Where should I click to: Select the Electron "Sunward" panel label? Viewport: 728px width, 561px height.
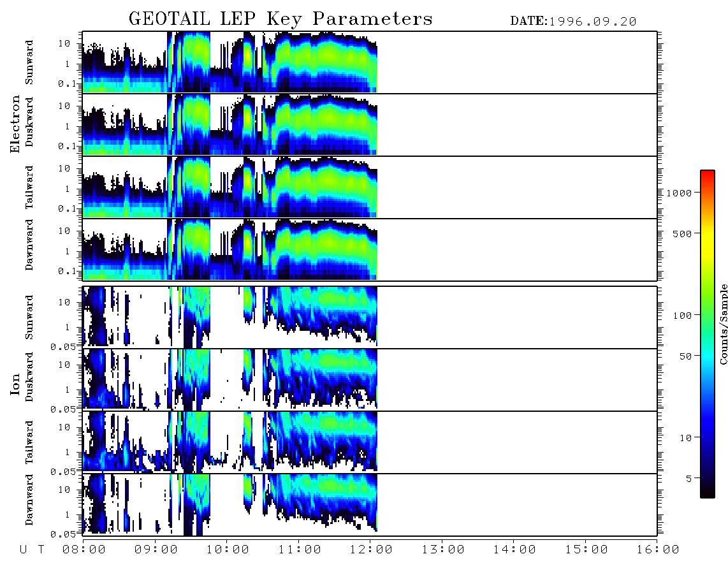(29, 62)
